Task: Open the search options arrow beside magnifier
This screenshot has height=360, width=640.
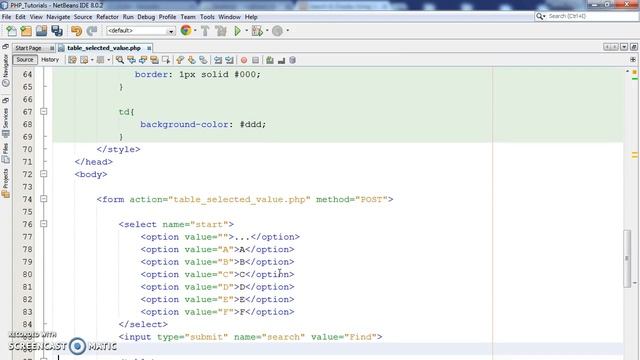Action: 544,16
